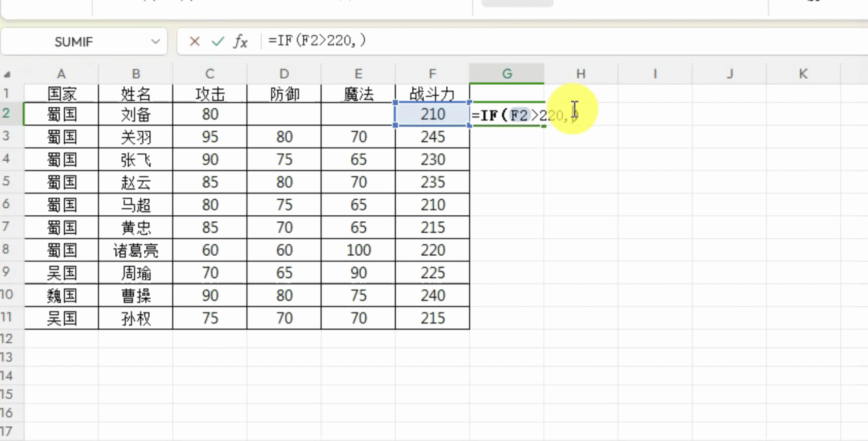The image size is (868, 441).
Task: Open the insert function fx dialog
Action: [x=241, y=41]
